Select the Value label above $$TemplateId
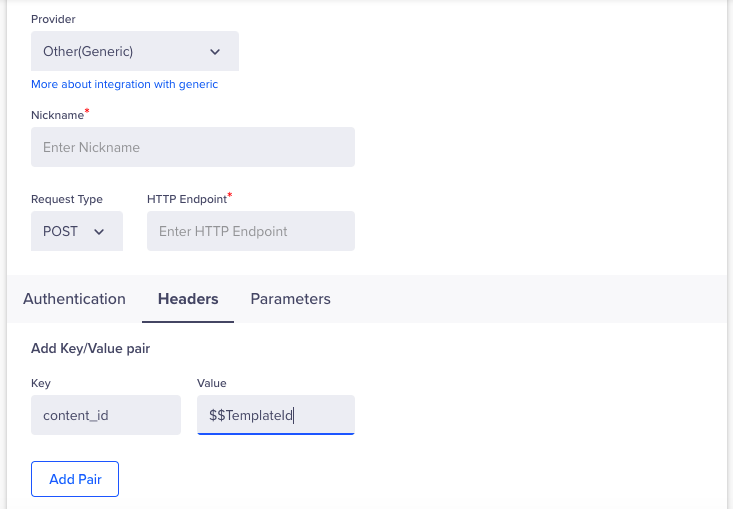The image size is (733, 509). (212, 383)
